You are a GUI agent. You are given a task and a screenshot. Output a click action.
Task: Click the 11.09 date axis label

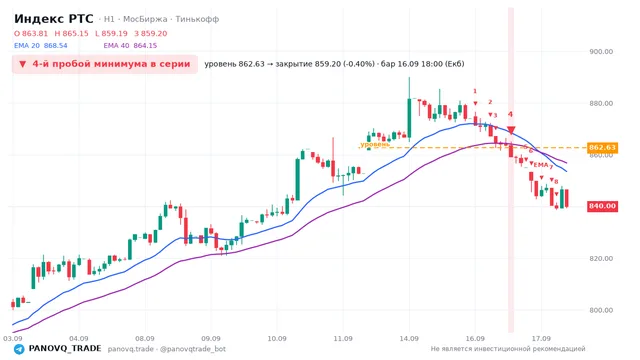tap(343, 339)
